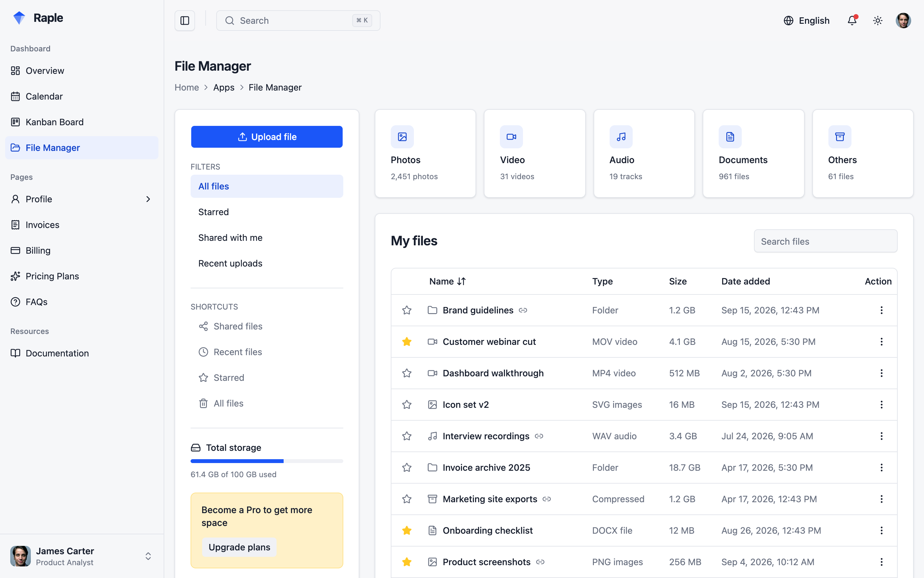Open the action menu for Onboarding checklist

pyautogui.click(x=881, y=530)
